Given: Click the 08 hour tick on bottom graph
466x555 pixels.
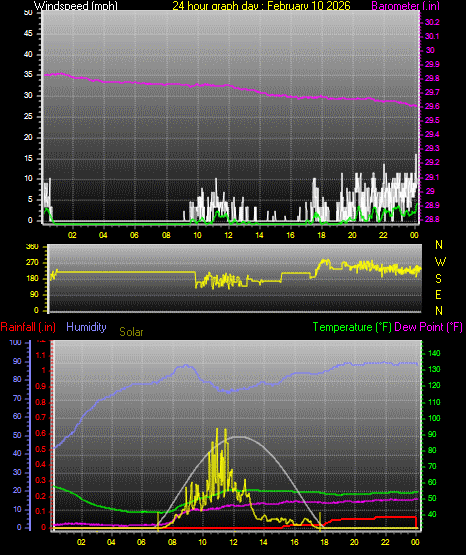Looking at the screenshot, I should click(x=172, y=542).
